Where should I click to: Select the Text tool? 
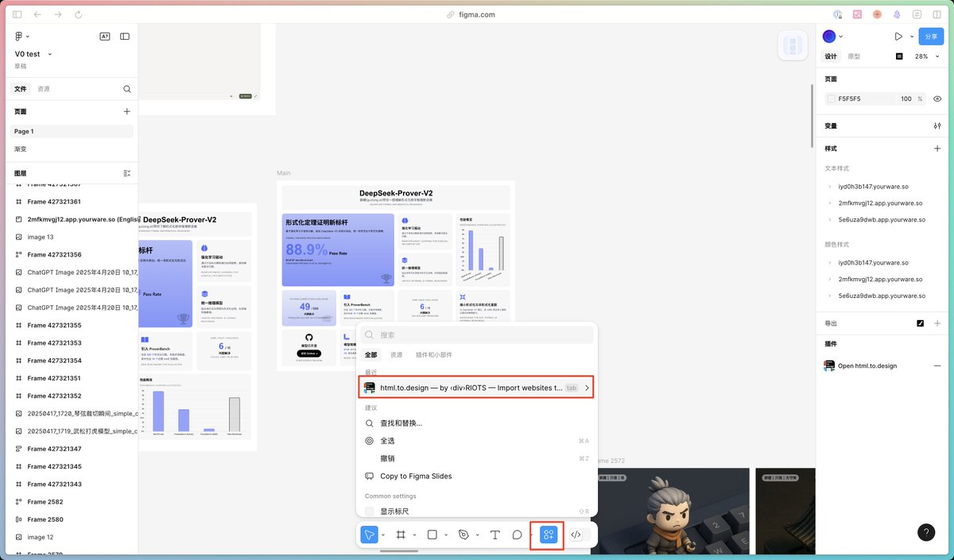pos(495,535)
